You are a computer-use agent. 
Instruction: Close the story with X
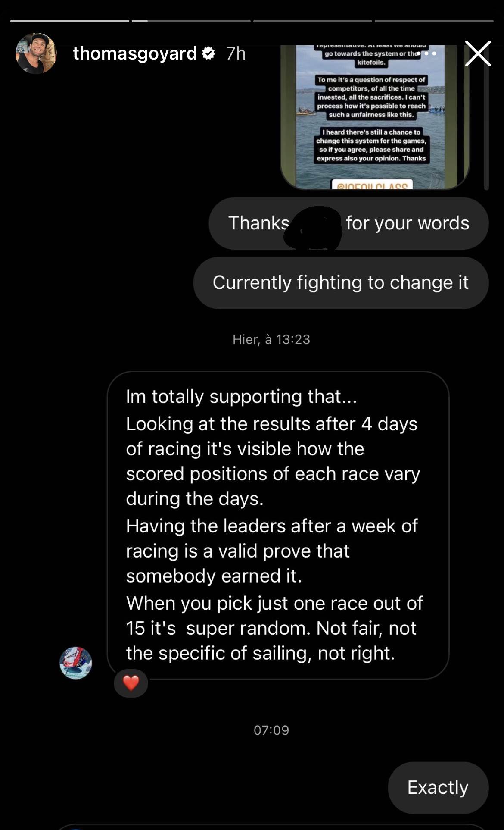(478, 53)
